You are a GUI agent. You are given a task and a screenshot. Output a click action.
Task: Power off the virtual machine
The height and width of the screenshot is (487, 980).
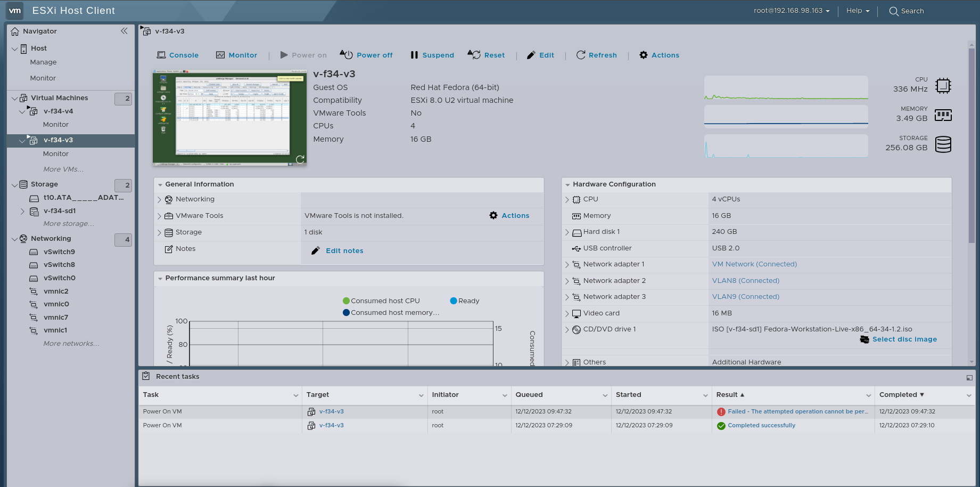click(x=366, y=55)
